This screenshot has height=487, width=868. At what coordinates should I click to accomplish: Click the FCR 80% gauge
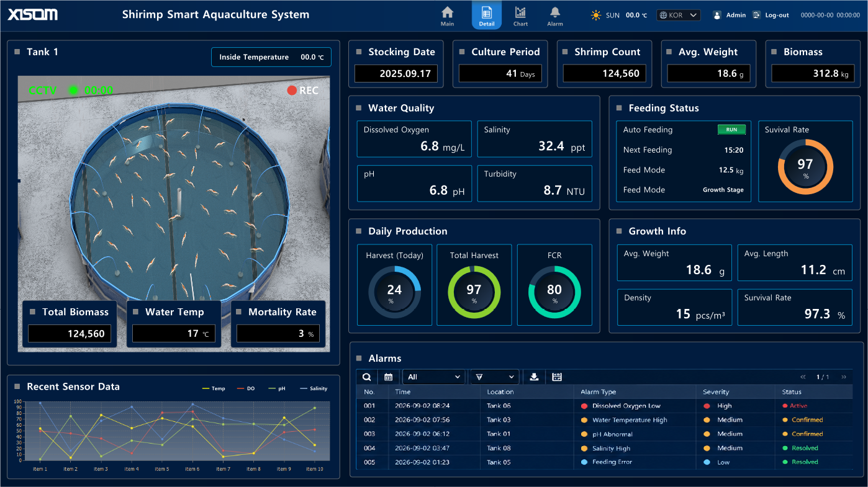point(554,292)
